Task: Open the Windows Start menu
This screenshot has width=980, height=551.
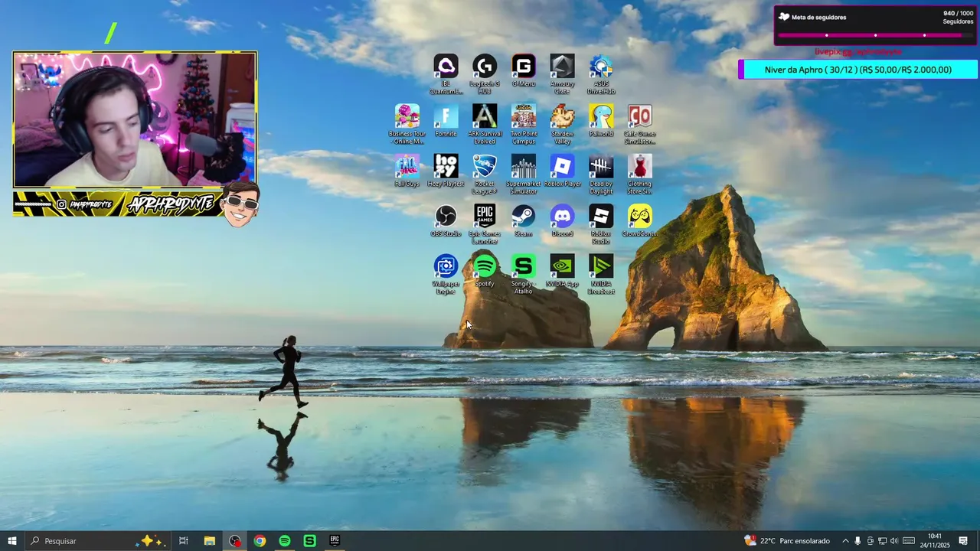Action: click(x=11, y=541)
